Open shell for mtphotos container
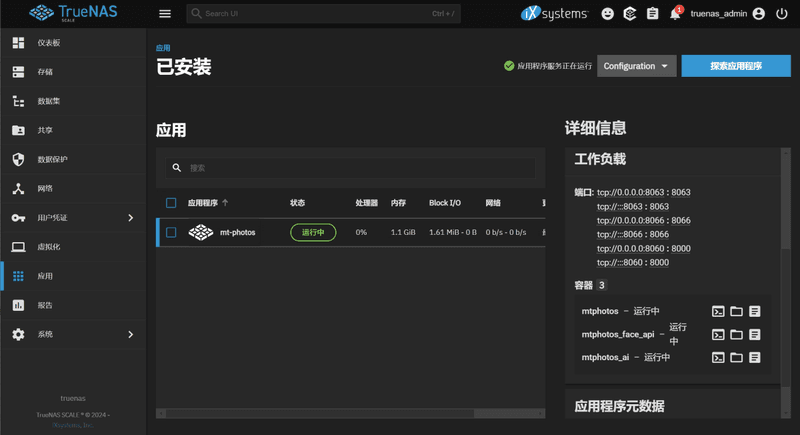 718,311
